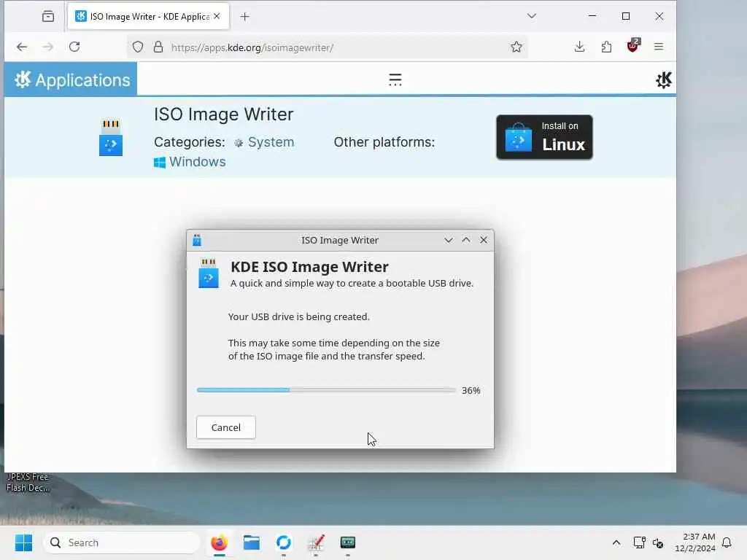Click the network display tray icon
This screenshot has width=747, height=560.
coord(639,542)
